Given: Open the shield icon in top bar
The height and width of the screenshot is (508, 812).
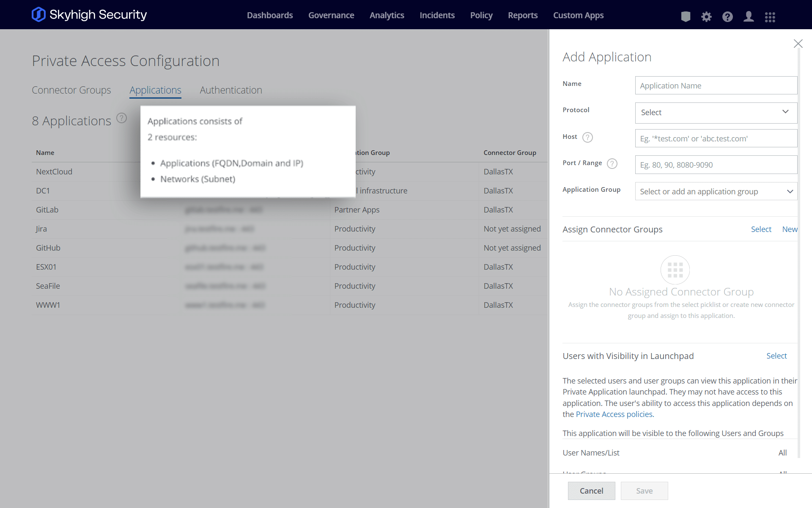Looking at the screenshot, I should click(x=686, y=17).
